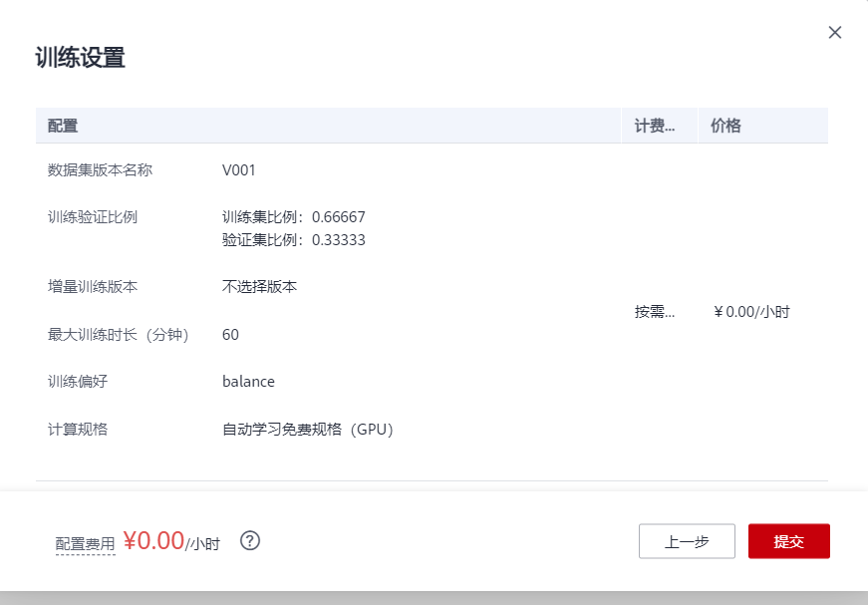The width and height of the screenshot is (868, 605).
Task: Click the ¥0.00/小时 price table cell
Action: [751, 312]
